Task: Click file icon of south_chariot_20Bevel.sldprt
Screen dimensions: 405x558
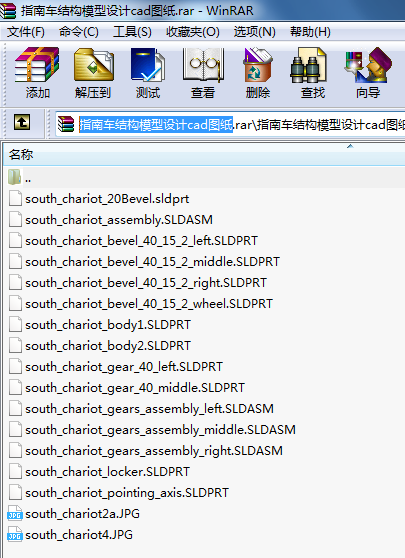Action: pyautogui.click(x=15, y=199)
